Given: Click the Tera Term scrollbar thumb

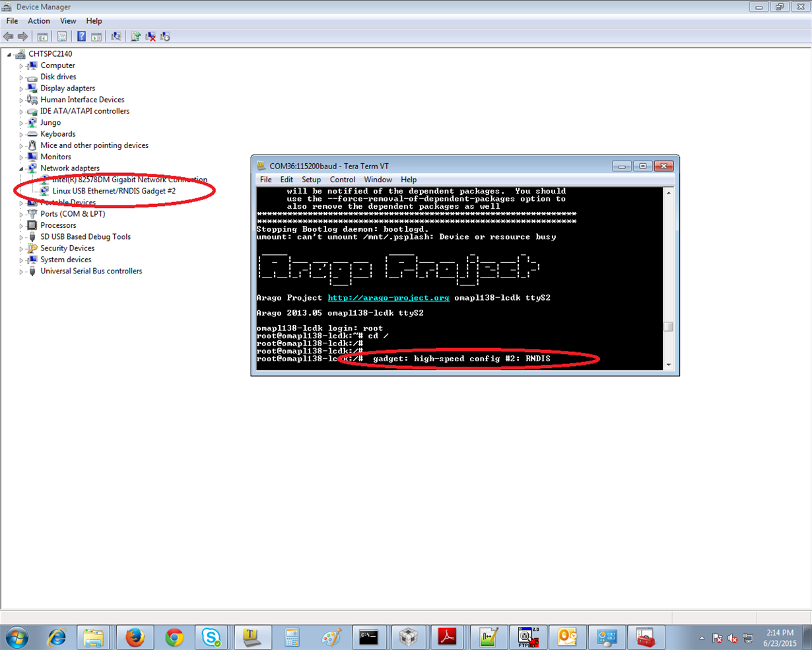Looking at the screenshot, I should pyautogui.click(x=668, y=327).
